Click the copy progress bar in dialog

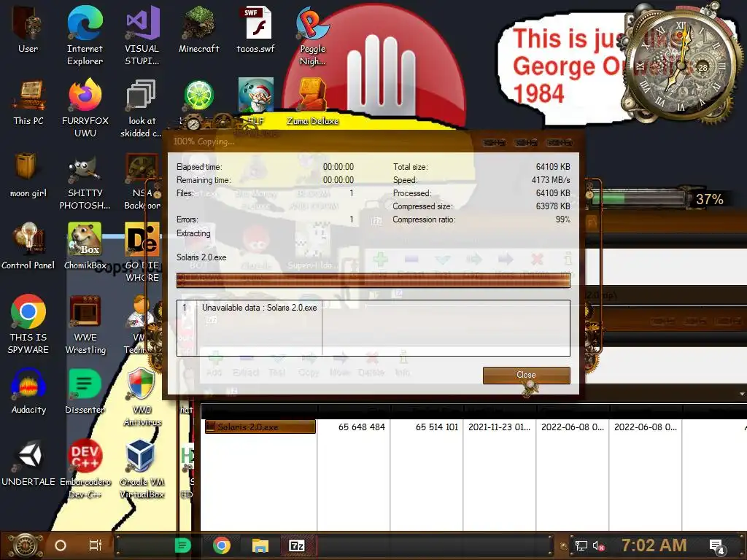point(373,281)
